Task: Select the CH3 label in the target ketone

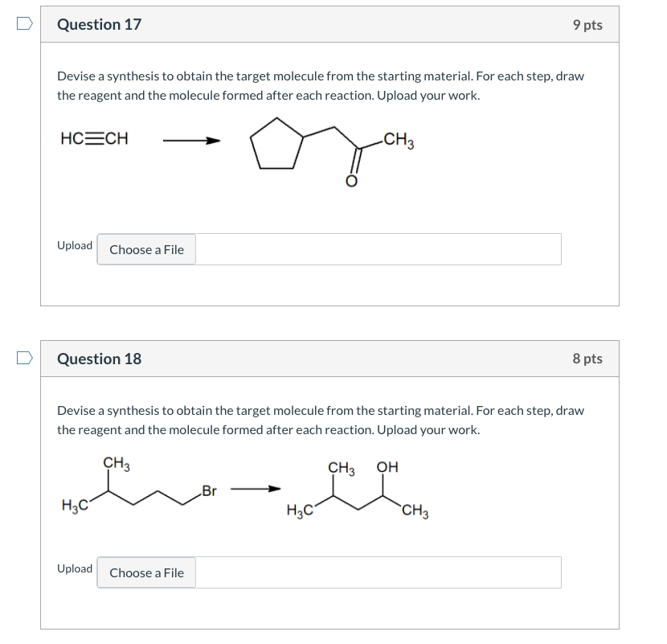Action: [399, 139]
